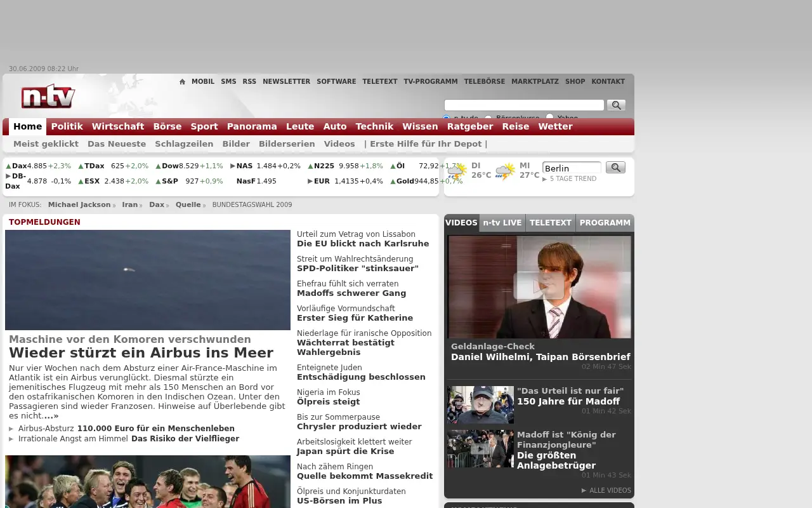This screenshot has width=812, height=508.
Task: Click the n-tv logo
Action: [x=48, y=96]
